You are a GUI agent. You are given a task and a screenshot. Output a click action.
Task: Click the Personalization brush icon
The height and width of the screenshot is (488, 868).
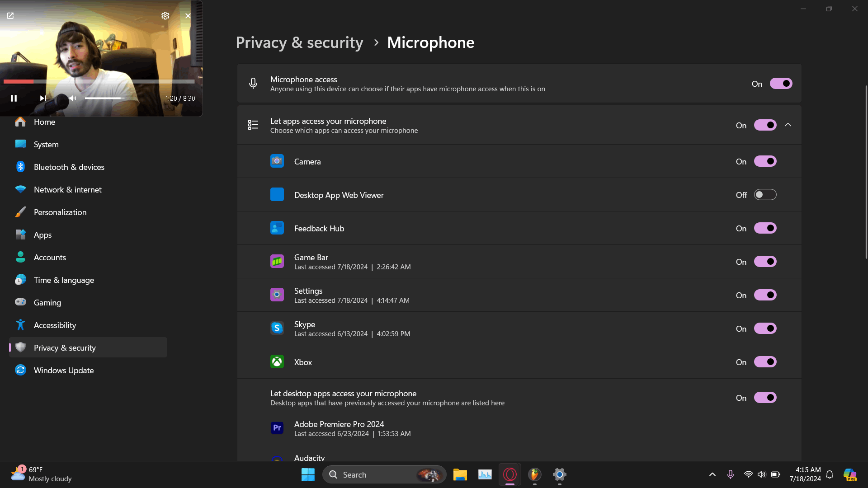pos(20,212)
